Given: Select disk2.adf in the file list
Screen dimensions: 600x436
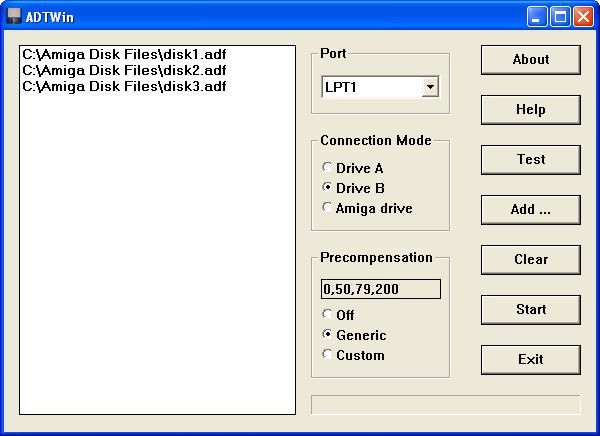Looking at the screenshot, I should (124, 70).
